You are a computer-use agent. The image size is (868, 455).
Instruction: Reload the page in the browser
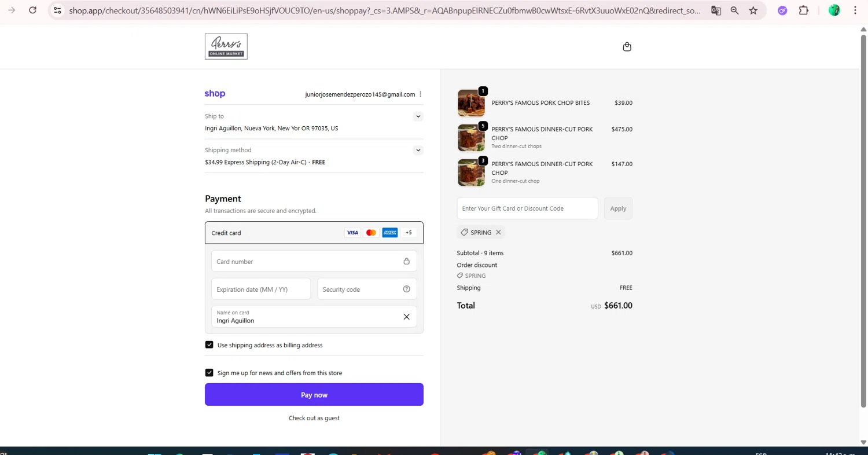pos(33,10)
